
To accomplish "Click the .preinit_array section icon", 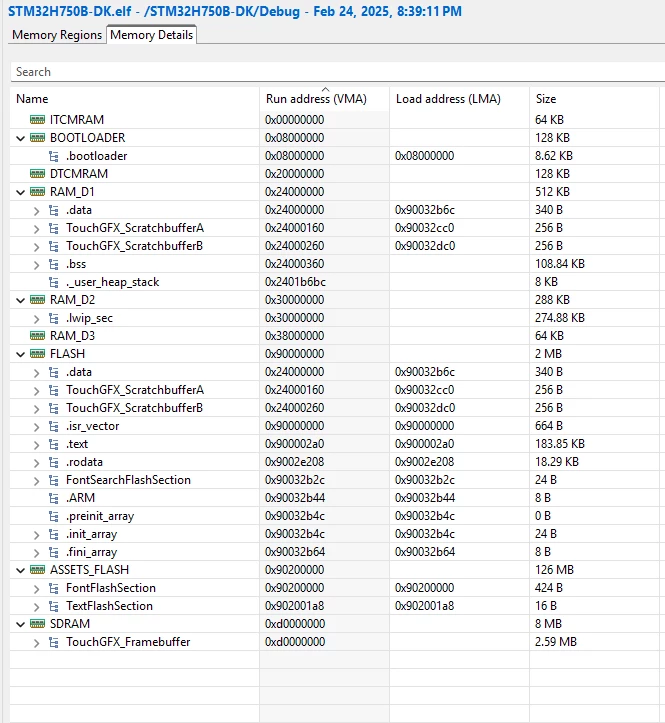I will [x=53, y=516].
